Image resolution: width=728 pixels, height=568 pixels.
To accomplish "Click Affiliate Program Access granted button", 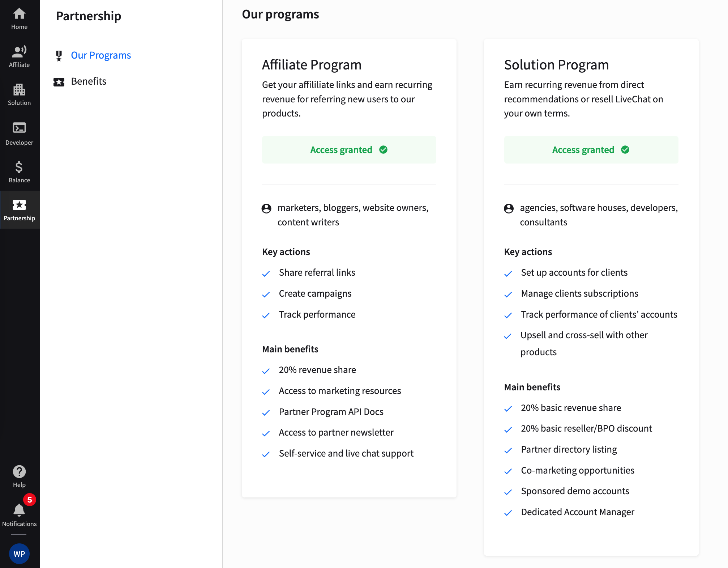I will click(349, 150).
